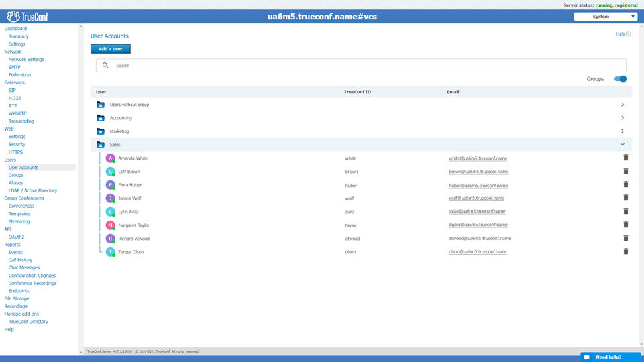Click into the user Search field
Viewport: 644px width, 362px height.
(x=361, y=65)
